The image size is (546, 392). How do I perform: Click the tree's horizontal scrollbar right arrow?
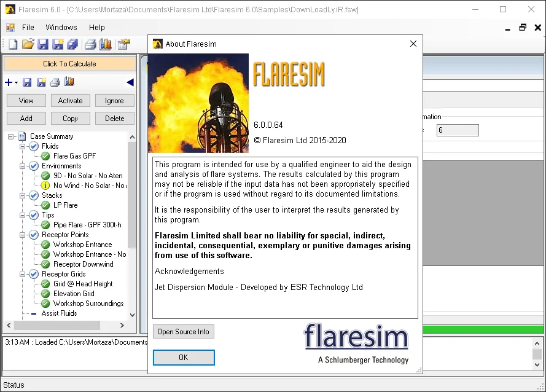[x=122, y=326]
